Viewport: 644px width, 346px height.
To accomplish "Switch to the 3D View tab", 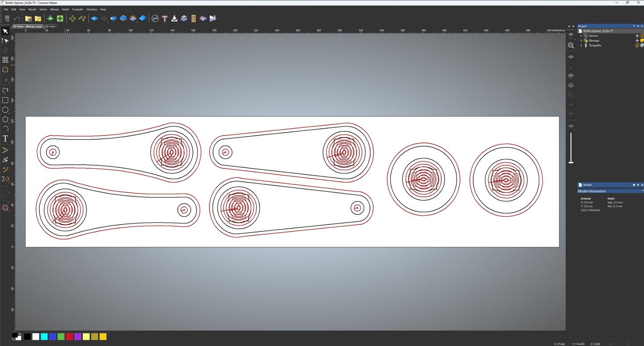I will click(50, 26).
